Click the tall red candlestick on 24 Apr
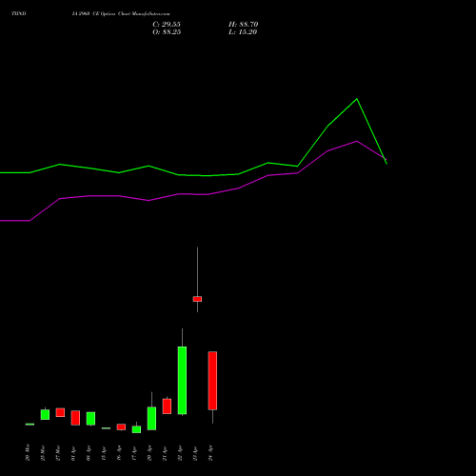The width and height of the screenshot is (476, 476). [212, 381]
